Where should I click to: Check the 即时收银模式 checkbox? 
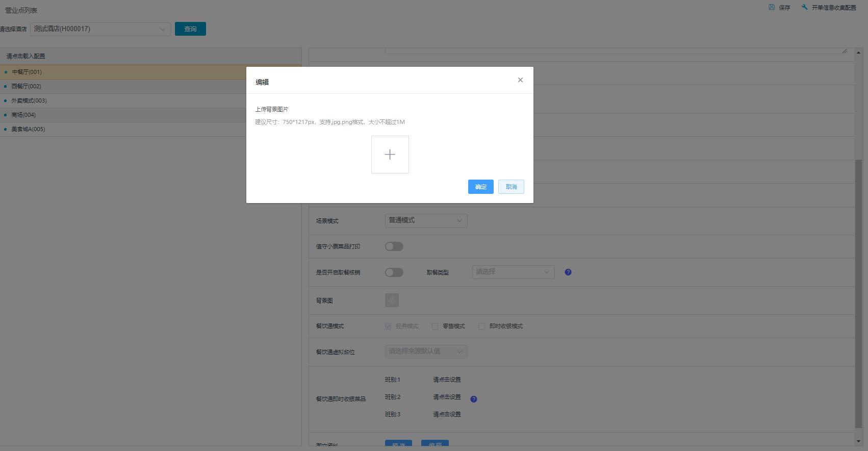click(x=481, y=327)
